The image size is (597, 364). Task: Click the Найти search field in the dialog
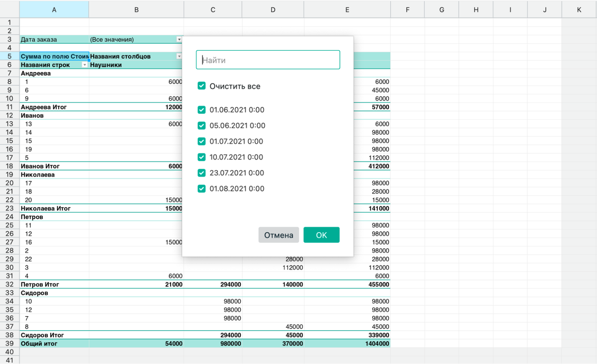point(268,60)
